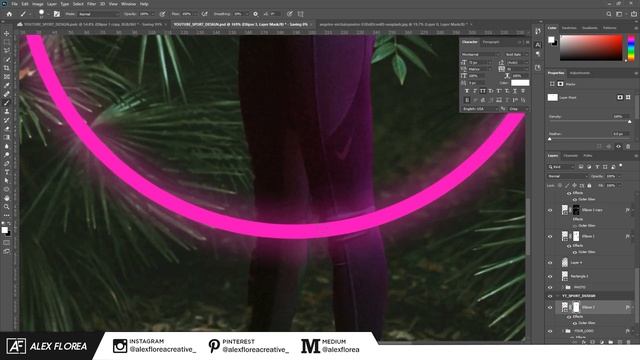Select the Eraser tool
640x360 pixels.
pos(7,129)
